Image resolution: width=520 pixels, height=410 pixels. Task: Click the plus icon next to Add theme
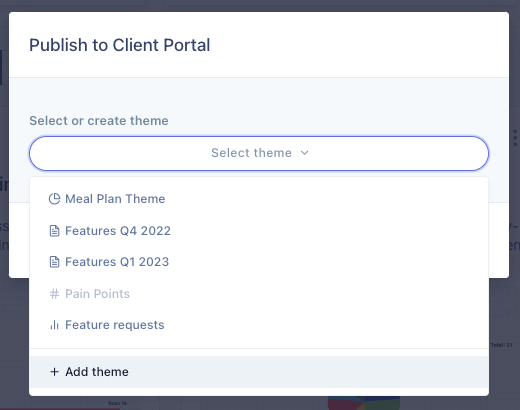click(54, 372)
